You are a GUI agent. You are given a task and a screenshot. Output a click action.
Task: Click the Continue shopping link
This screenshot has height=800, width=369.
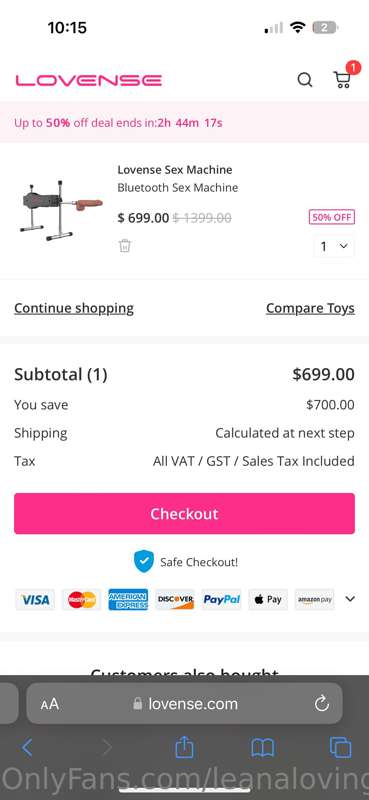pyautogui.click(x=74, y=308)
